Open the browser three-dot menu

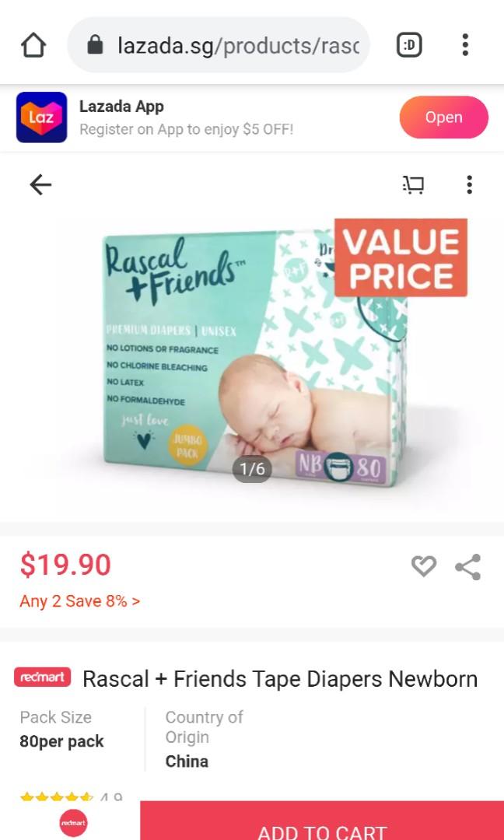[465, 45]
